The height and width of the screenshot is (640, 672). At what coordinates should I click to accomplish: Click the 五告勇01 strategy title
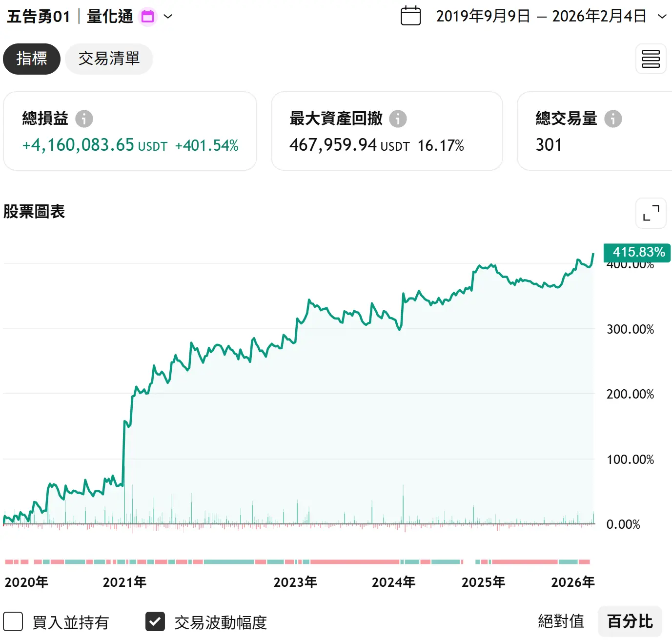(39, 17)
